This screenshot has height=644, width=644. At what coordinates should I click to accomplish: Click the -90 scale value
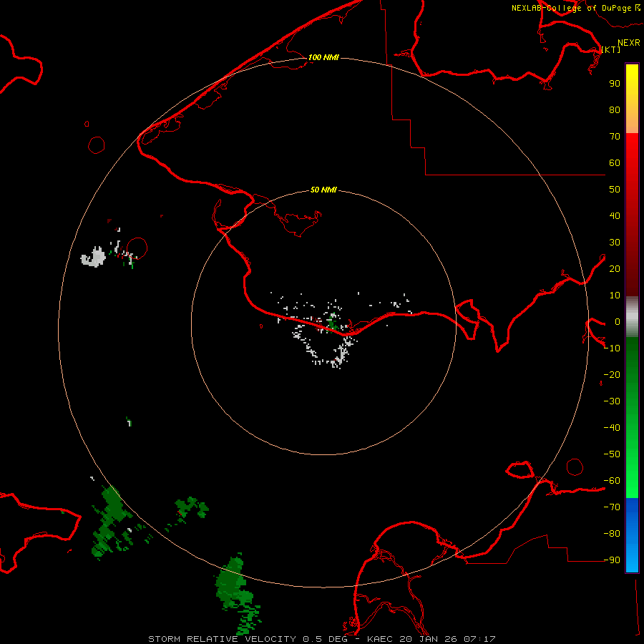612,560
